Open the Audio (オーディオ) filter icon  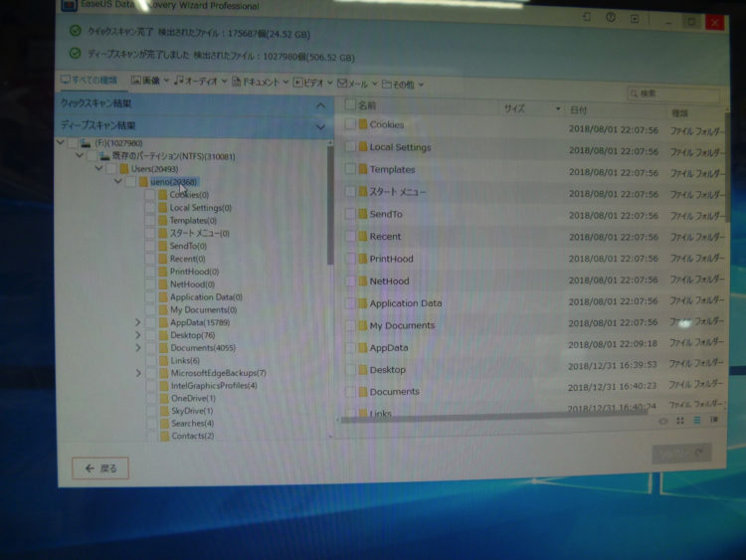pos(178,81)
